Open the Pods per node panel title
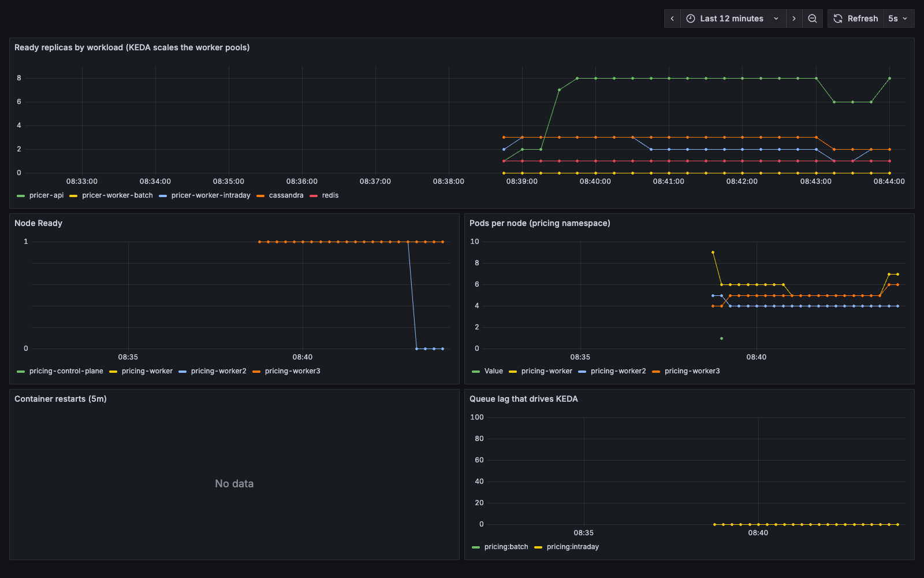The height and width of the screenshot is (578, 924). [x=540, y=223]
